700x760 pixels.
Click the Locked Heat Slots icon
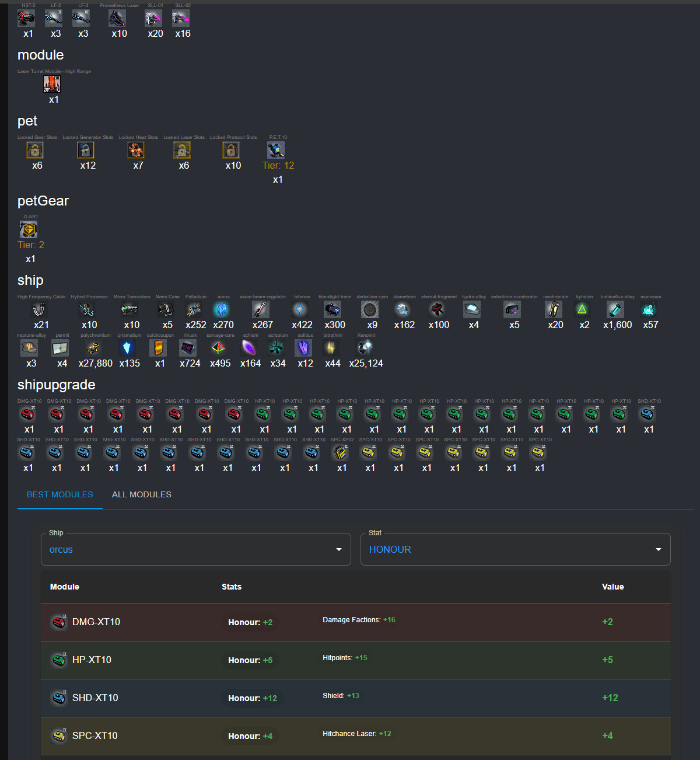(136, 150)
